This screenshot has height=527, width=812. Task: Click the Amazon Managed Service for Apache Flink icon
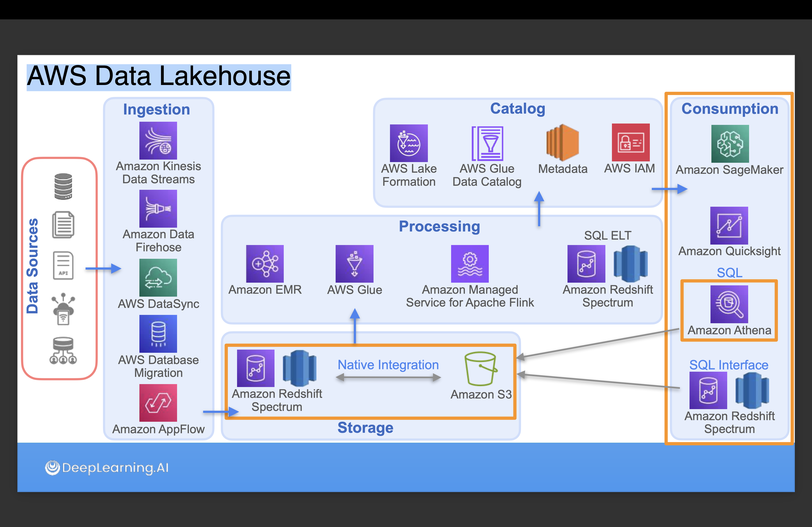(469, 263)
